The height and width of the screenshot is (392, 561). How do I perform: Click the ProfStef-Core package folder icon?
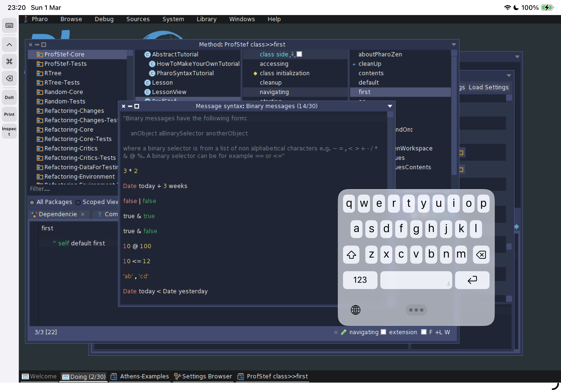(39, 54)
